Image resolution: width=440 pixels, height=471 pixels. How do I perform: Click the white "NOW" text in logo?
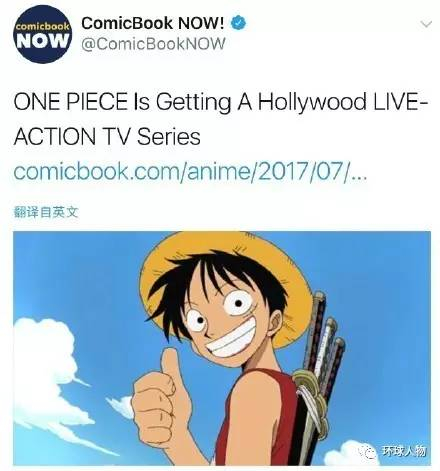point(42,41)
